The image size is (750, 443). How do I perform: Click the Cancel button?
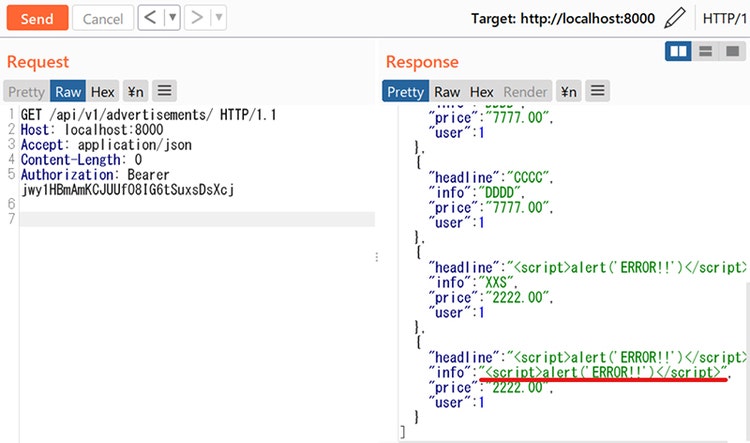[x=103, y=18]
